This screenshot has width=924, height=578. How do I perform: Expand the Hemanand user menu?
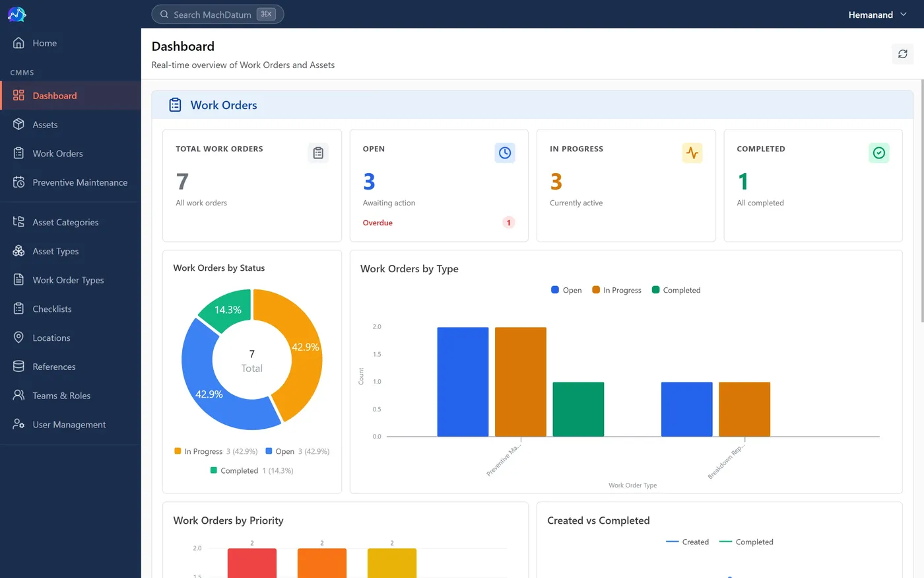tap(877, 15)
